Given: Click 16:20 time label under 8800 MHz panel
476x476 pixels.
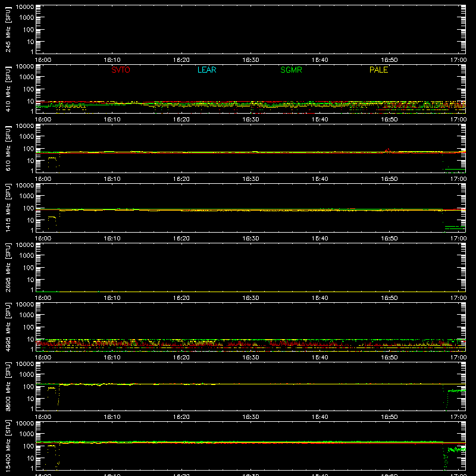Looking at the screenshot, I should pos(181,417).
